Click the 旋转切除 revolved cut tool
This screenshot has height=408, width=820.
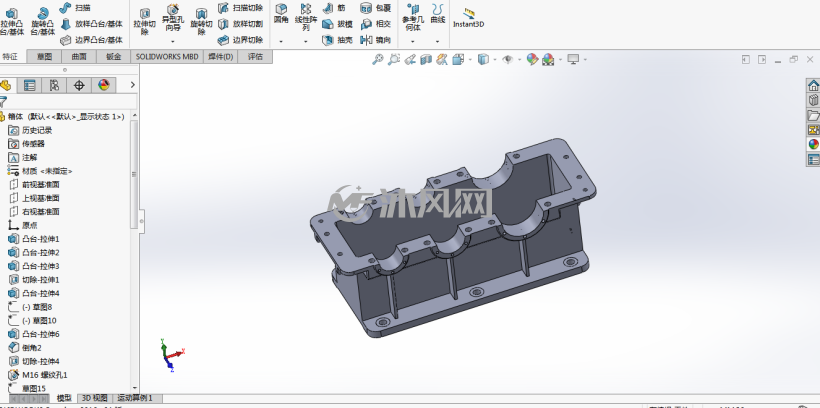201,21
